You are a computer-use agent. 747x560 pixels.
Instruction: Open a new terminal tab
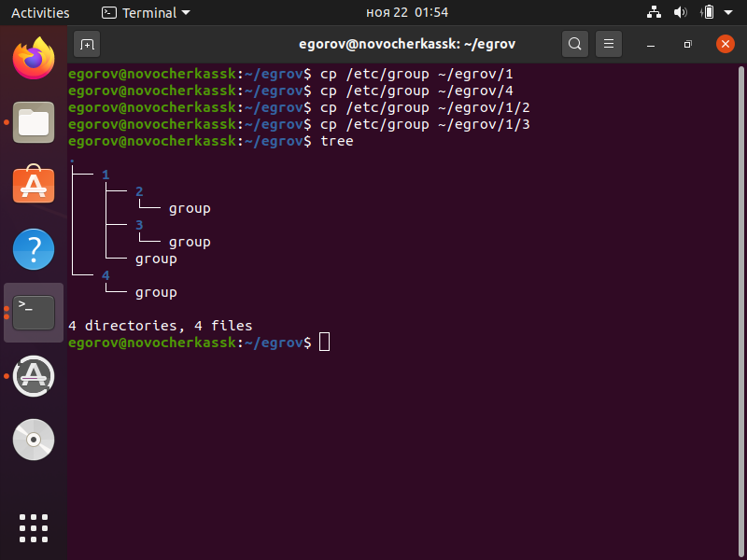pyautogui.click(x=87, y=44)
